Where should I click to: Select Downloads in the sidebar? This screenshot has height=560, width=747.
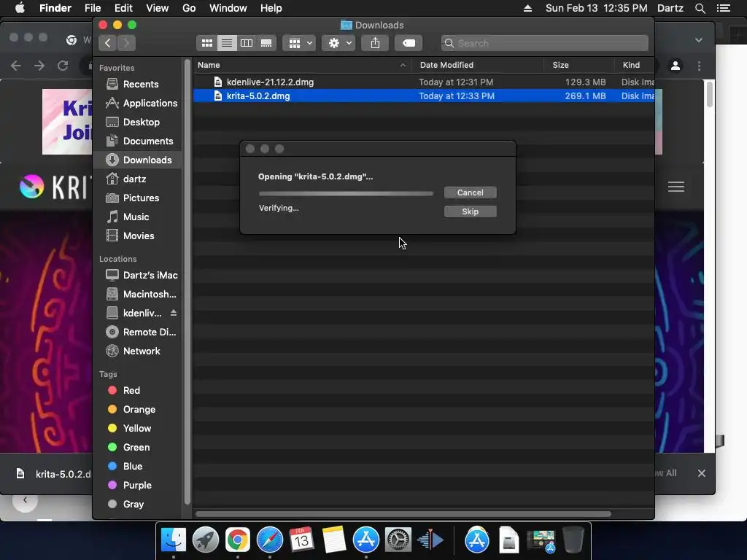tap(138, 160)
